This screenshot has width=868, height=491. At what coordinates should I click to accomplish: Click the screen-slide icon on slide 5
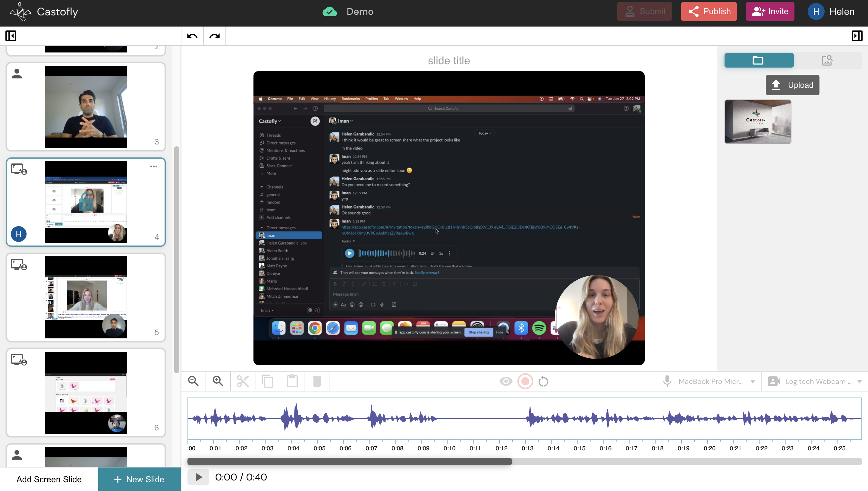[x=19, y=265]
